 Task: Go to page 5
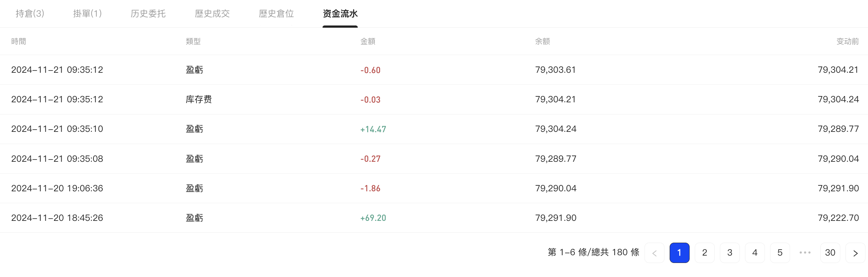[780, 253]
